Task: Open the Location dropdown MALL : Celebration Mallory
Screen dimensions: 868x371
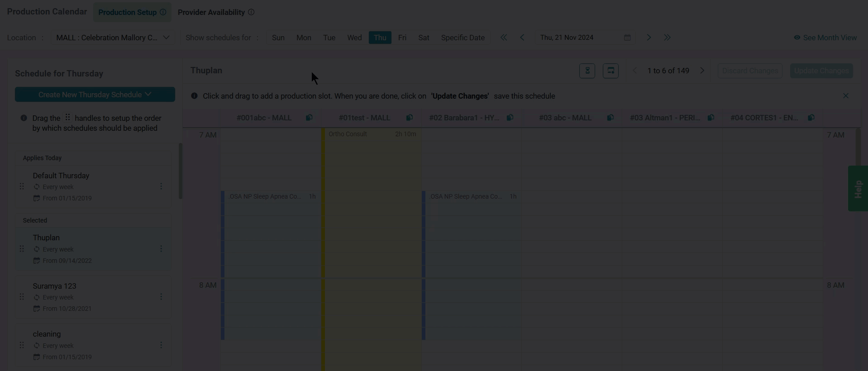Action: pyautogui.click(x=113, y=38)
